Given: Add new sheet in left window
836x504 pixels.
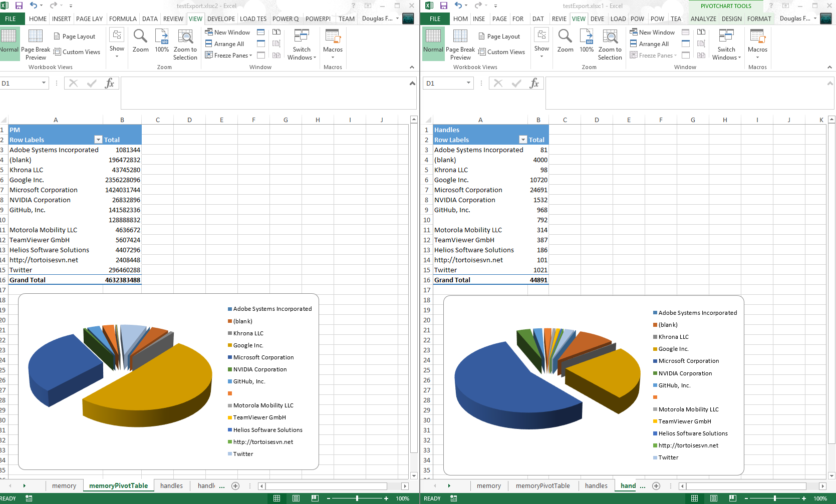Looking at the screenshot, I should (235, 485).
